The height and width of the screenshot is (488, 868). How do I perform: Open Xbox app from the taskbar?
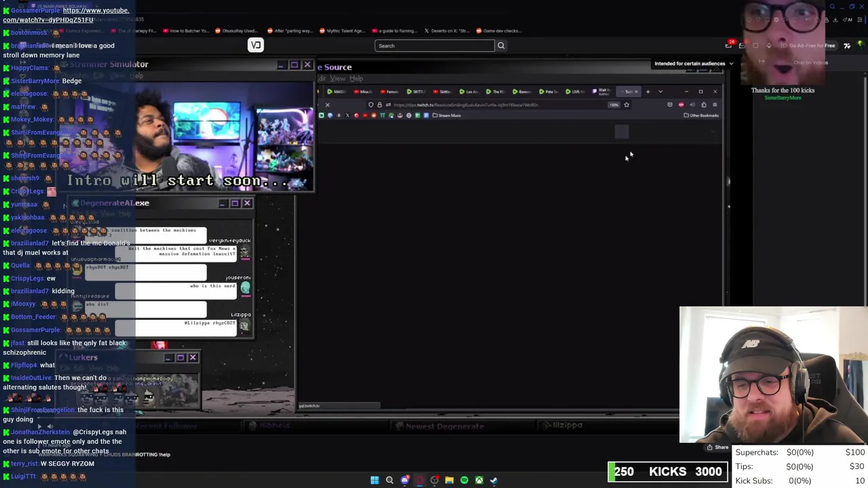[479, 480]
